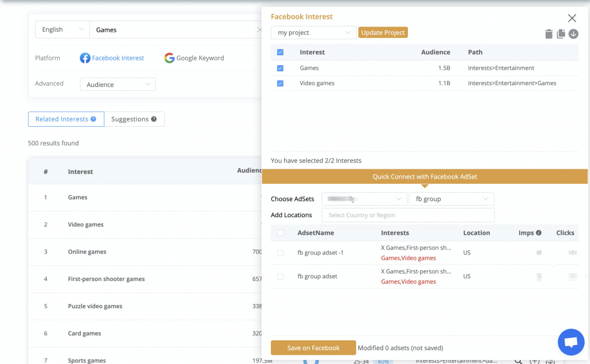This screenshot has height=364, width=590.
Task: Switch to the Related Interests tab
Action: pyautogui.click(x=66, y=119)
